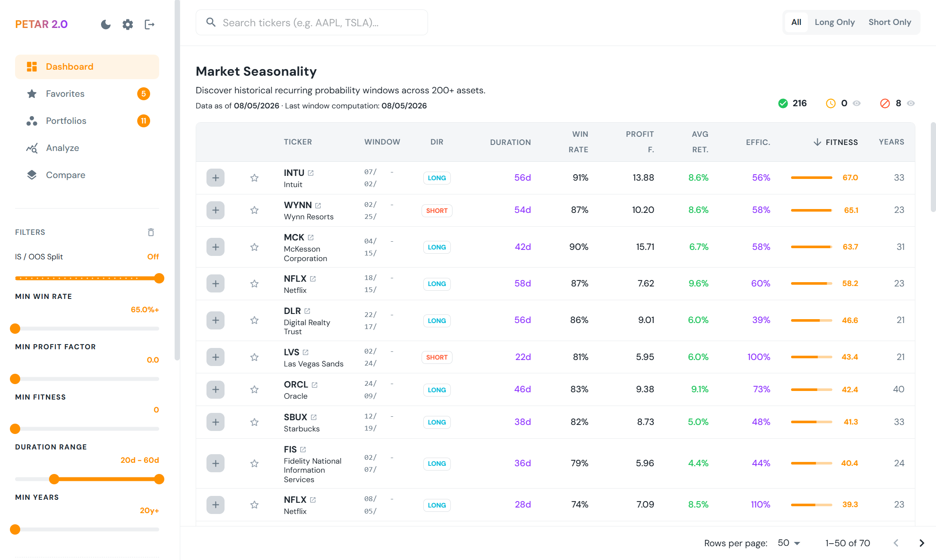Click the Min Profit Factor slider handle
Image resolution: width=936 pixels, height=560 pixels.
[x=15, y=379]
